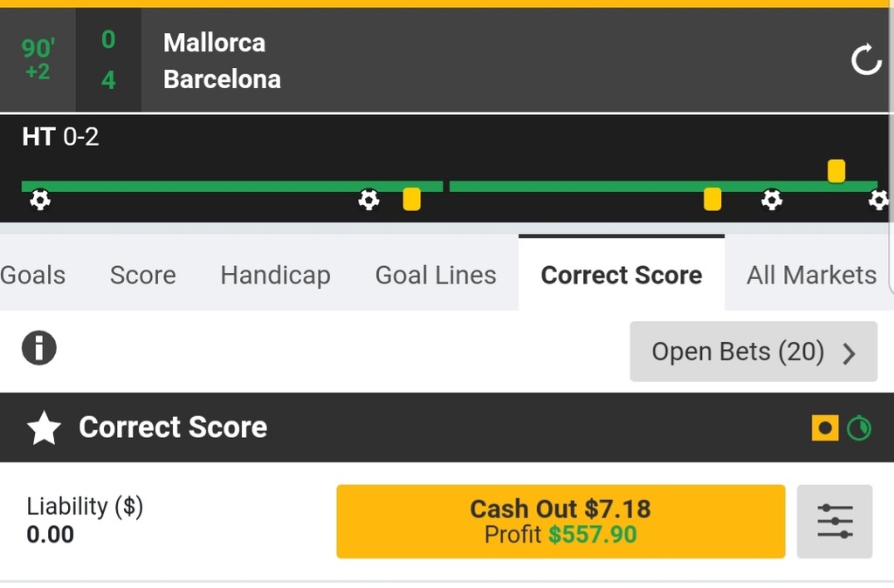Click the goal ball icon before half-time
Viewport: 894px width, 588px height.
(368, 200)
